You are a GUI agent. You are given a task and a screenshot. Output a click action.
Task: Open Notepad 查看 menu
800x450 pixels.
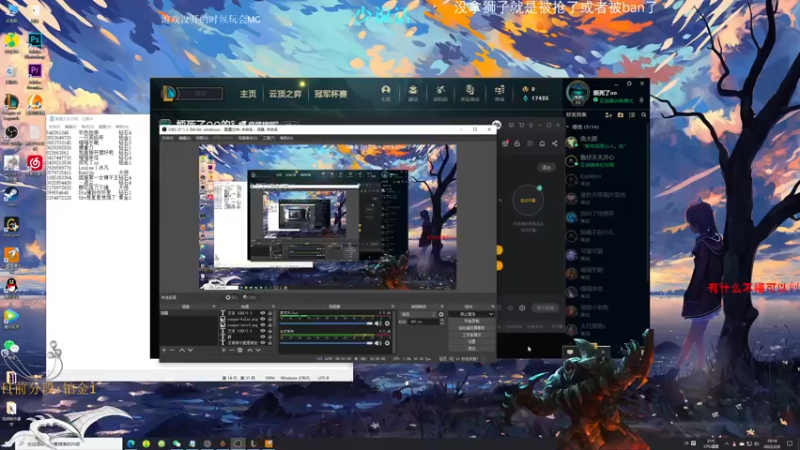[x=105, y=127]
